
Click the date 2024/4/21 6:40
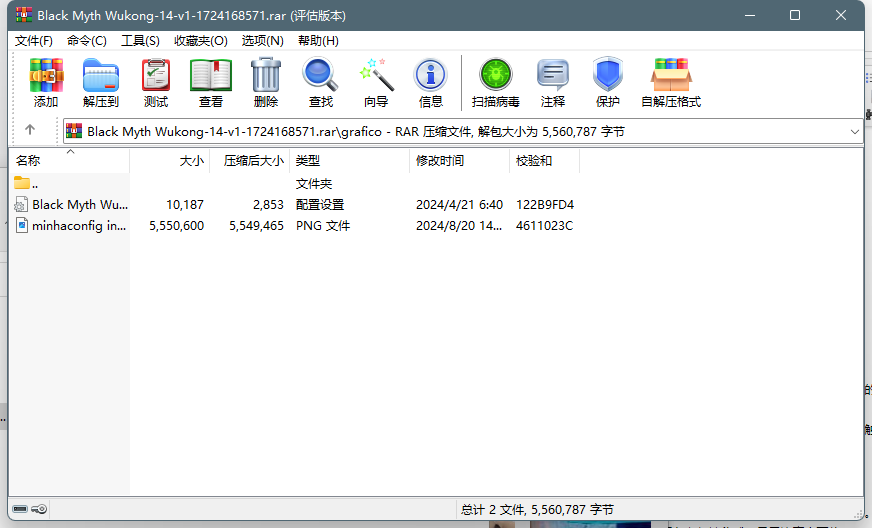459,205
